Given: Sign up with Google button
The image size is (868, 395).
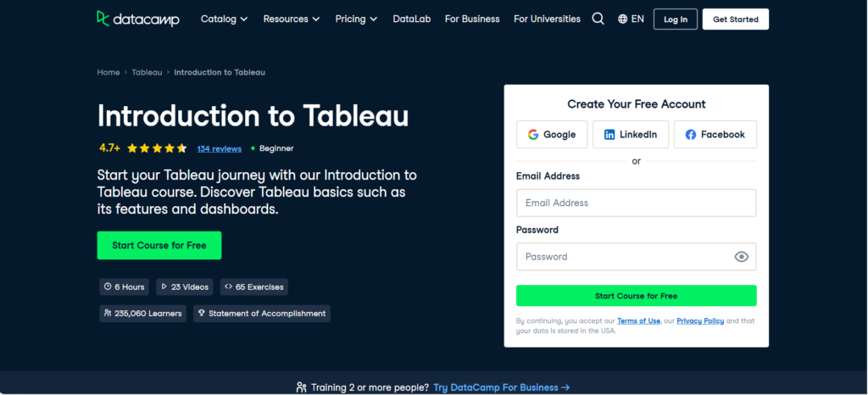Looking at the screenshot, I should tap(552, 135).
